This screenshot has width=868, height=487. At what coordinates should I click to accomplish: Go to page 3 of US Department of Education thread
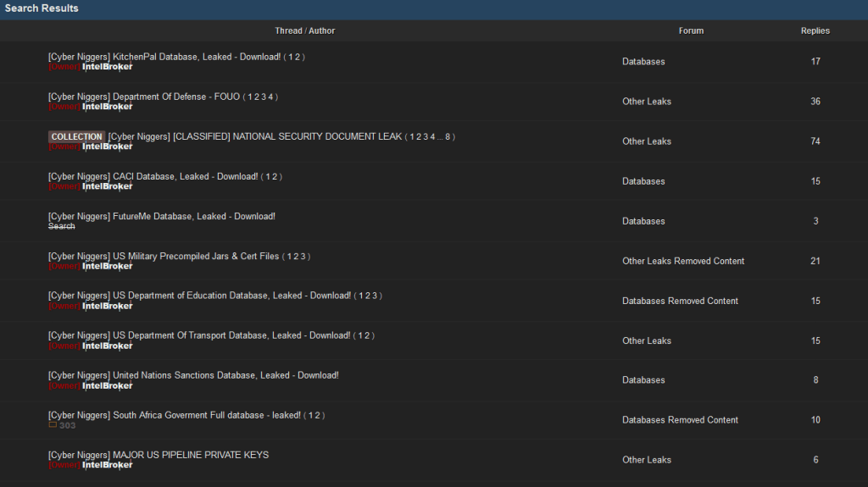point(375,296)
